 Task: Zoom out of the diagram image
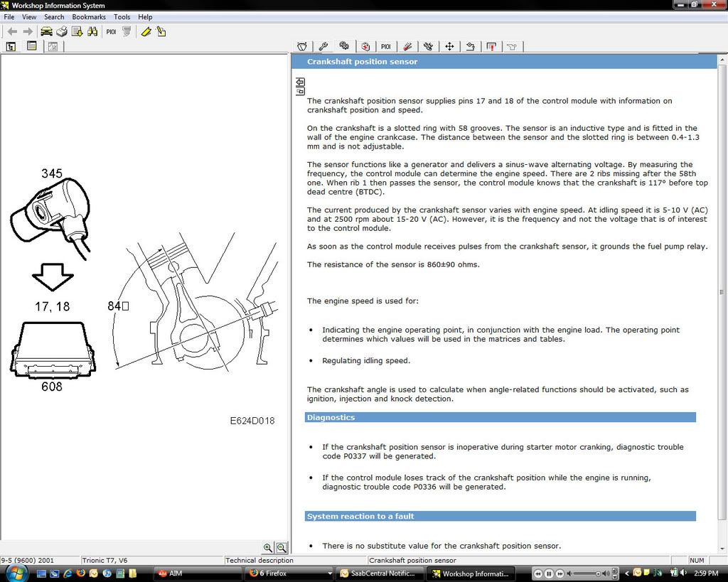coord(281,547)
